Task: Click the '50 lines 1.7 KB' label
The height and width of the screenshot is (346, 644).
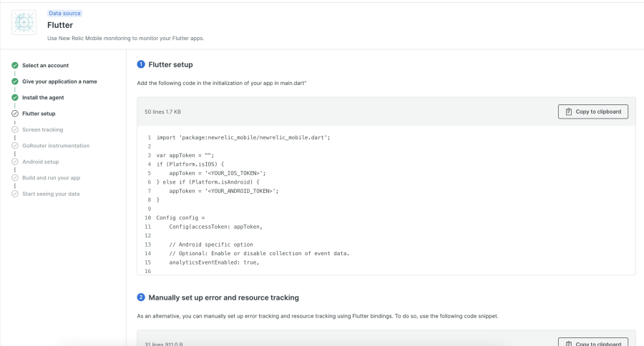Action: pos(162,112)
